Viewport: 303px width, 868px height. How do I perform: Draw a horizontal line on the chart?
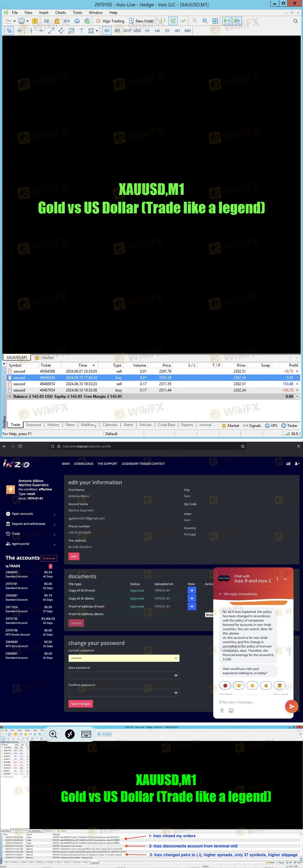tap(41, 31)
